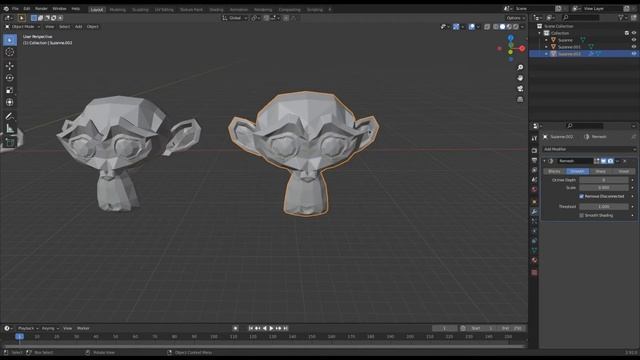640x360 pixels.
Task: Toggle Remesh modifier viewport display
Action: point(603,161)
